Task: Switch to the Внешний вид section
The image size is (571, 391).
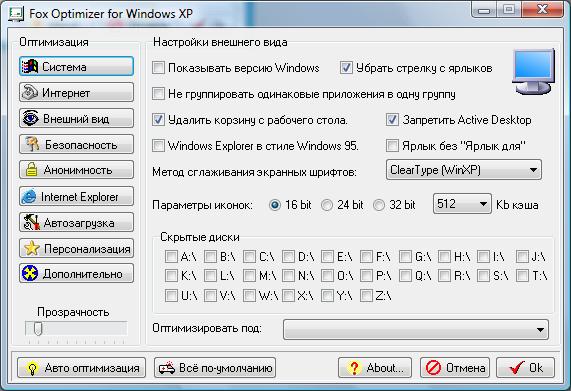Action: (76, 118)
